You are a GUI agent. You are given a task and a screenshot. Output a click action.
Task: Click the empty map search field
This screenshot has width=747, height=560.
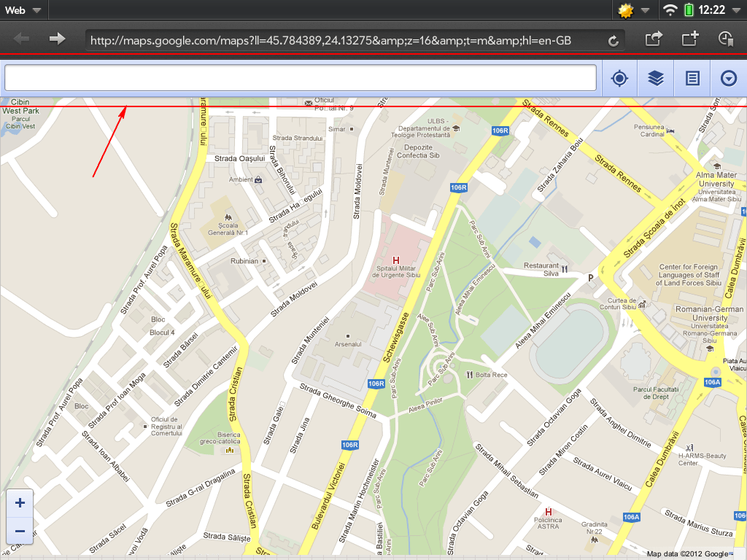point(301,76)
